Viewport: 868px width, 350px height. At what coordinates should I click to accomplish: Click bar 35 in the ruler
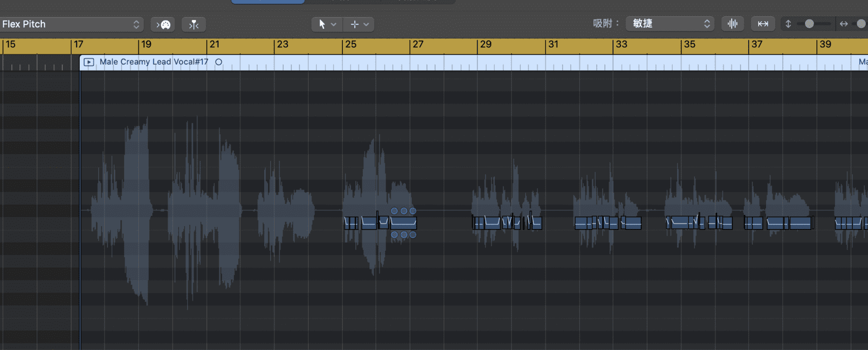[690, 44]
